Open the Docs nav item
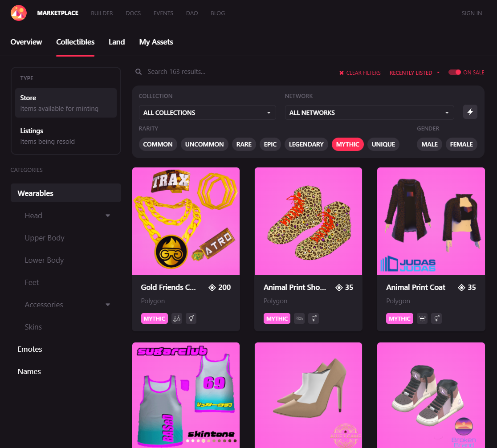 [x=133, y=13]
